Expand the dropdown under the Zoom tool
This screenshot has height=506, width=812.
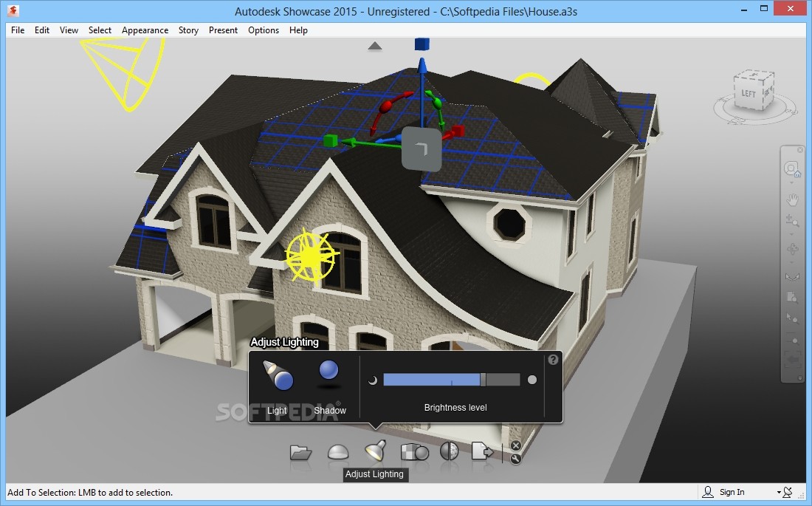tap(792, 233)
